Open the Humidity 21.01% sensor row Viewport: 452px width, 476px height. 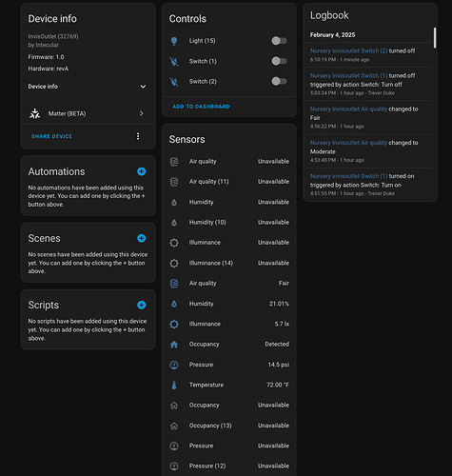pos(229,304)
